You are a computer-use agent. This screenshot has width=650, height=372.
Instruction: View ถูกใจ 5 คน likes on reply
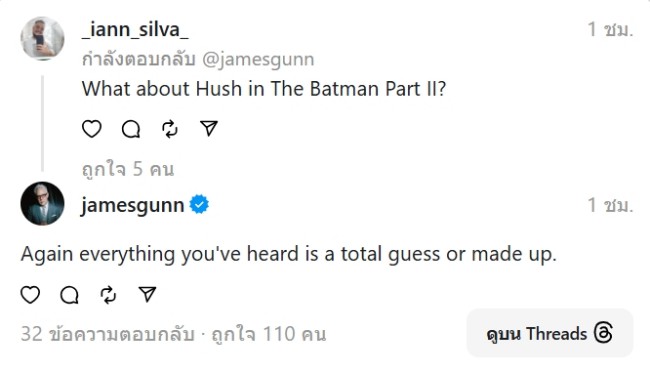(x=128, y=169)
